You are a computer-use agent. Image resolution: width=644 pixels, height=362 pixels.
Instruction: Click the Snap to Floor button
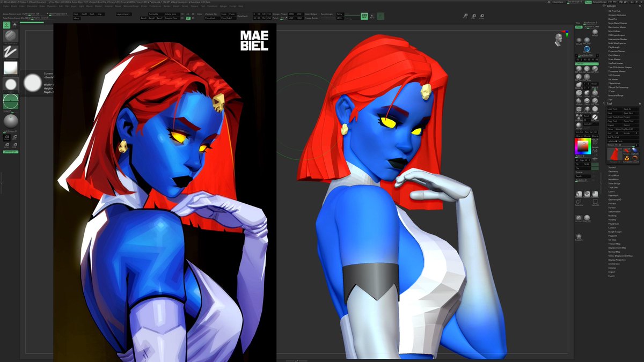[x=171, y=18]
